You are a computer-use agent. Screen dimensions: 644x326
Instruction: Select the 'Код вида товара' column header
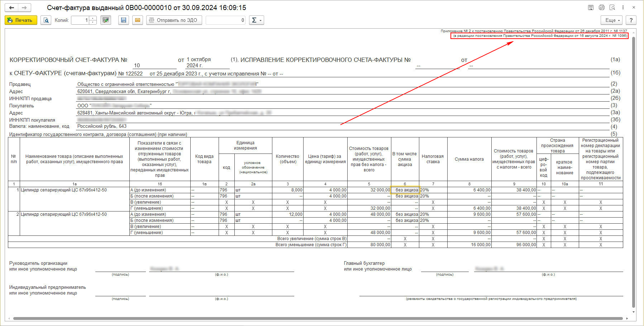(204, 159)
